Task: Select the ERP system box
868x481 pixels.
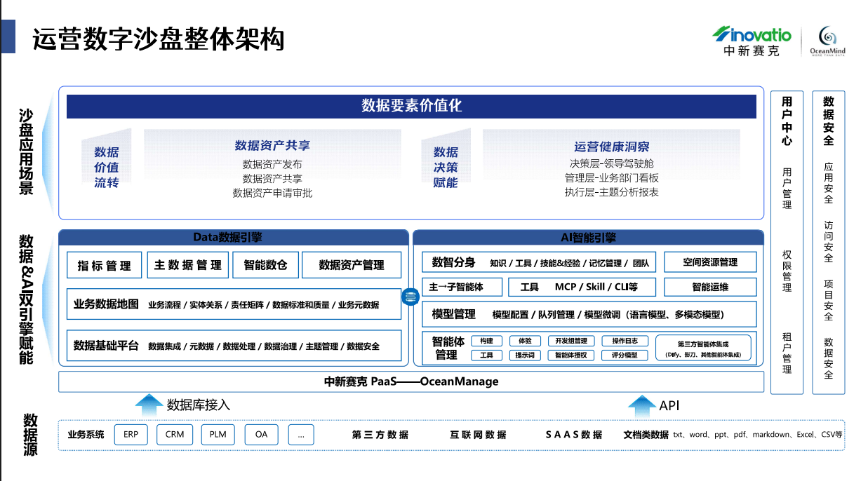Action: click(131, 435)
